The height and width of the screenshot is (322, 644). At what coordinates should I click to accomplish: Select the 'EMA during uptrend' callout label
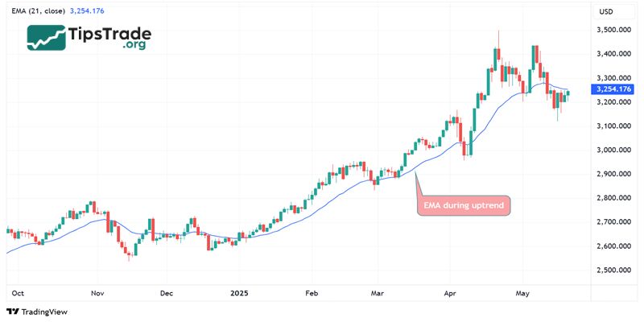[x=464, y=206]
